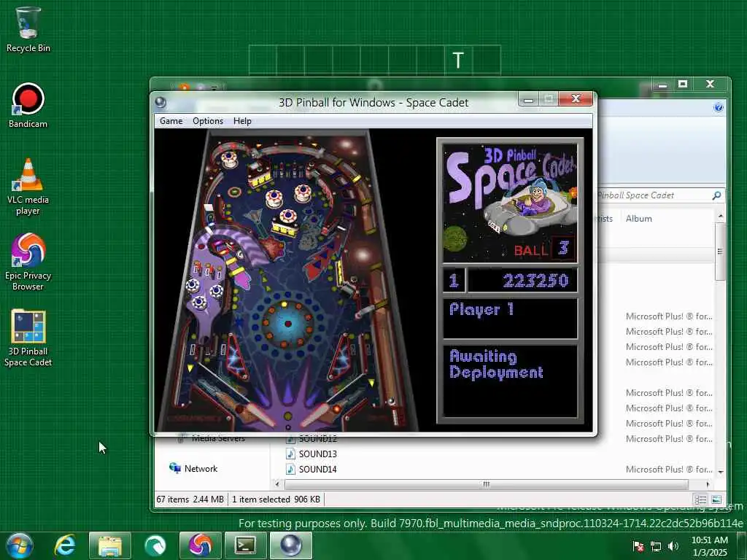
Task: Click the vertical scrollbar up arrow in Explorer
Action: tap(720, 216)
